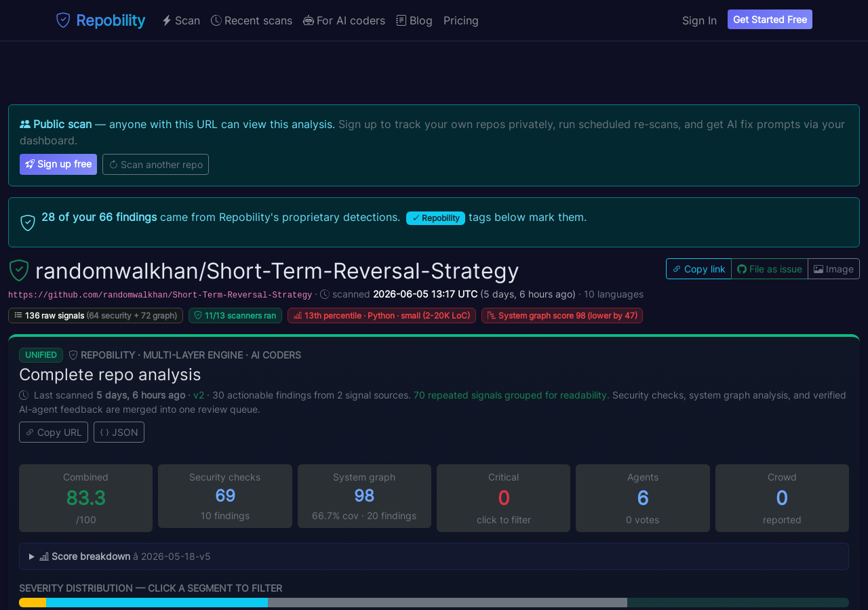The width and height of the screenshot is (868, 610).
Task: Click the 11/13 scanners ran badge
Action: coord(235,315)
